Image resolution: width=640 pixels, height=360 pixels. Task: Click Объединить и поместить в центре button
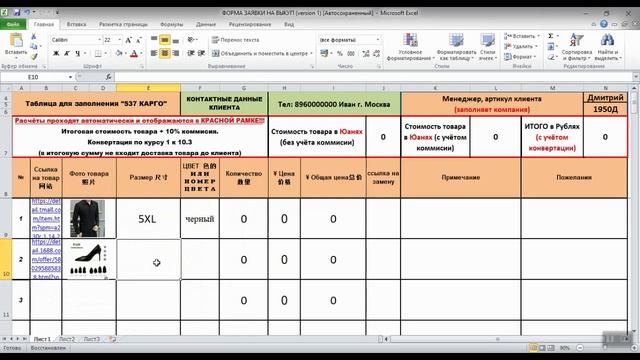pos(262,53)
